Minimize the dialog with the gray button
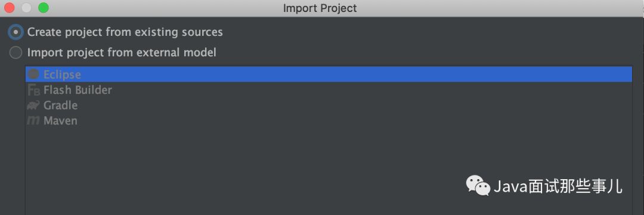The height and width of the screenshot is (215, 644). pos(26,8)
